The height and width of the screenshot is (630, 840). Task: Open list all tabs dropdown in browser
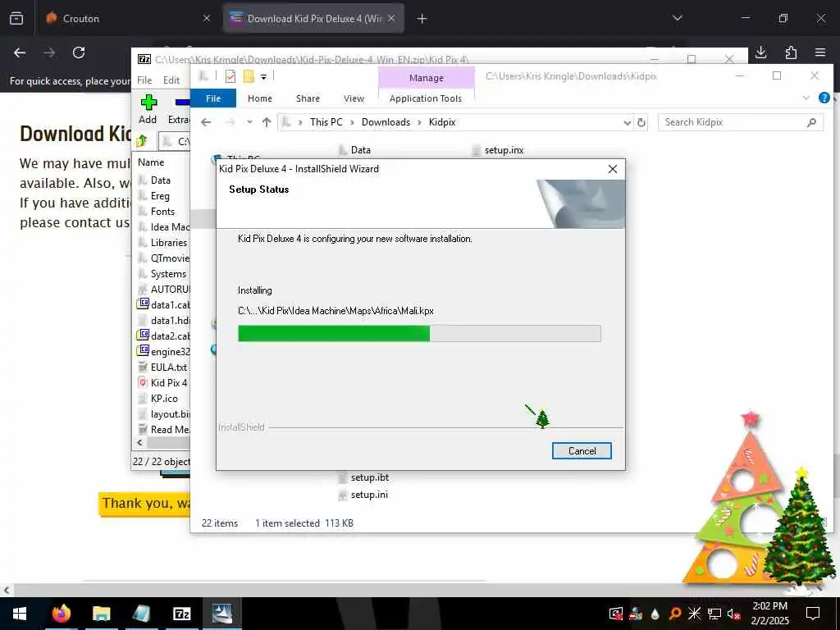coord(677,18)
